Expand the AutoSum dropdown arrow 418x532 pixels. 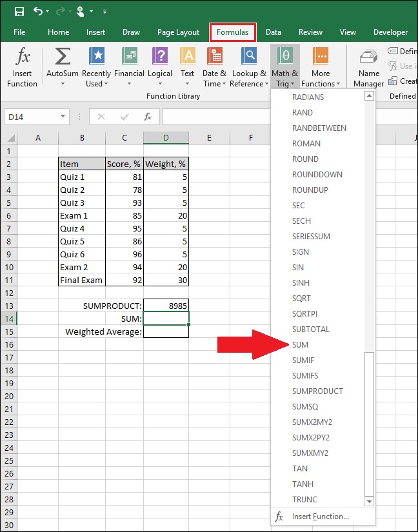[x=63, y=84]
